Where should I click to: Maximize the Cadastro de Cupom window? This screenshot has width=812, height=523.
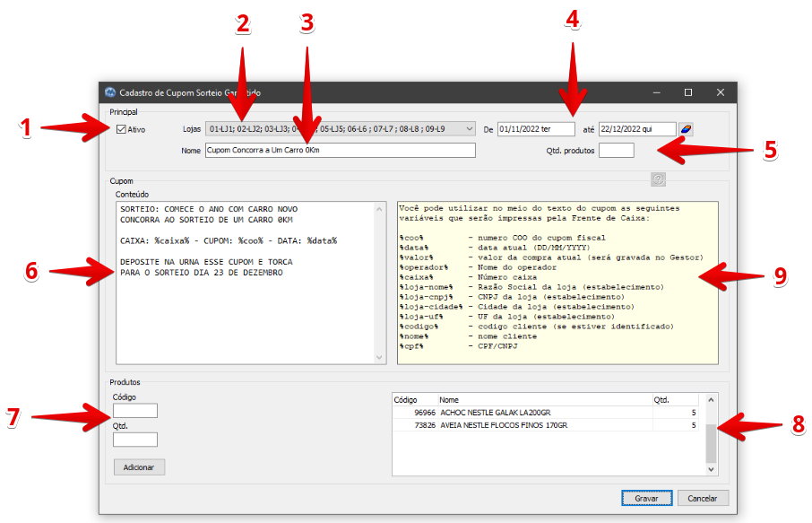(x=688, y=92)
